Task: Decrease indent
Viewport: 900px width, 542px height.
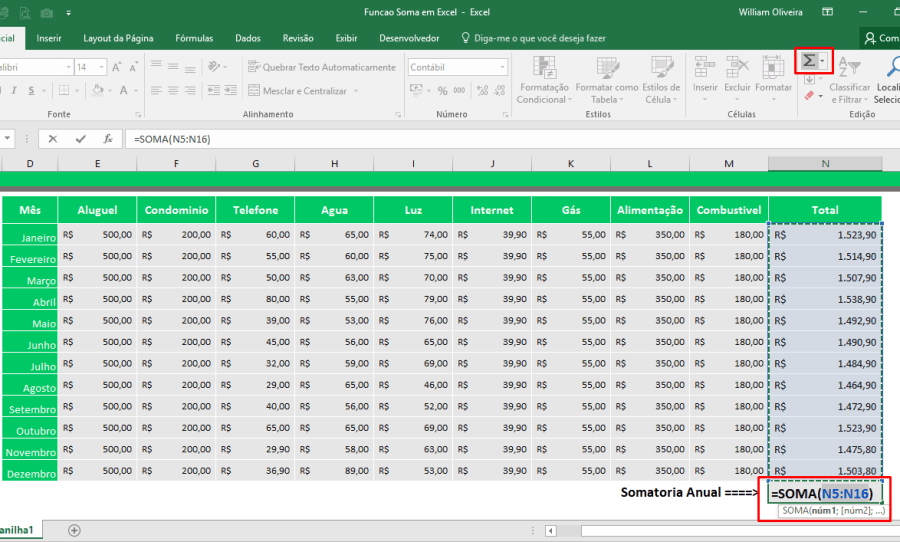Action: 214,91
